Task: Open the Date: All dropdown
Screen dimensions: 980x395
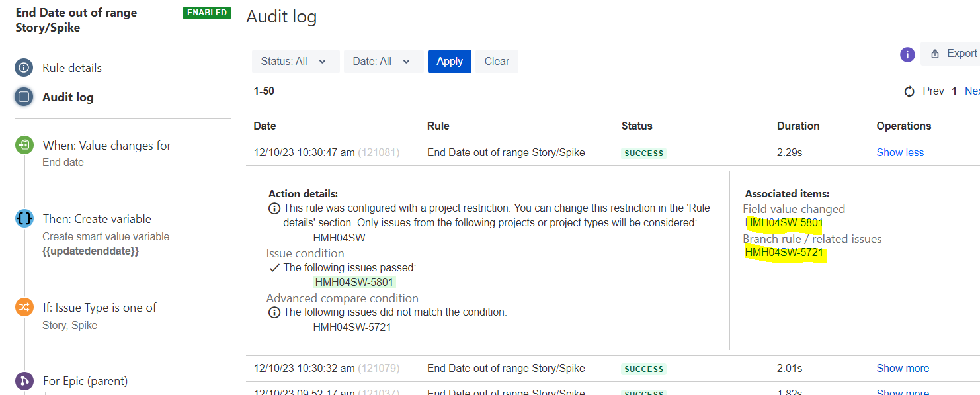Action: pyautogui.click(x=384, y=62)
